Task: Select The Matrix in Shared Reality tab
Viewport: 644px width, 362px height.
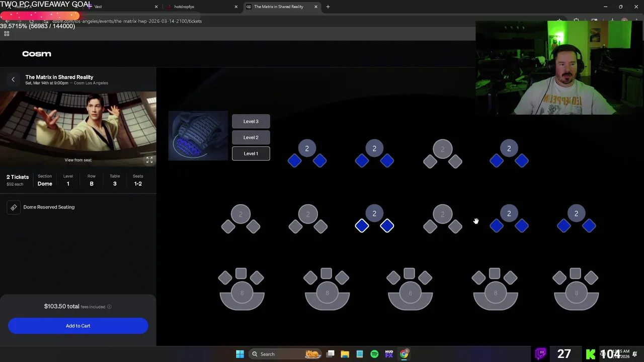Action: tap(282, 7)
